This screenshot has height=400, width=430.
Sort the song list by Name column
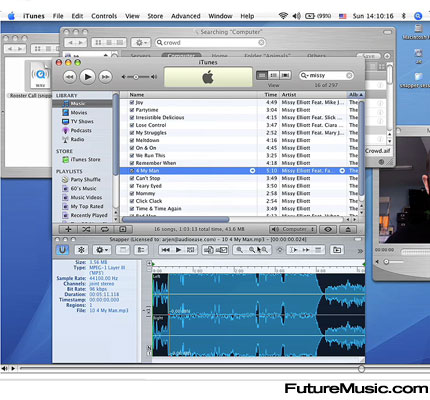[188, 95]
